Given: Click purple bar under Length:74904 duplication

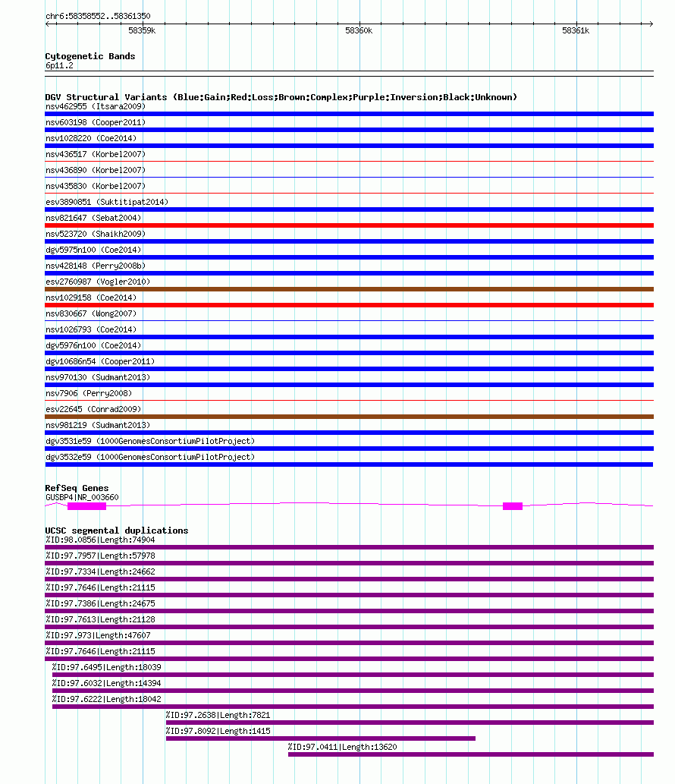Looking at the screenshot, I should tap(349, 547).
